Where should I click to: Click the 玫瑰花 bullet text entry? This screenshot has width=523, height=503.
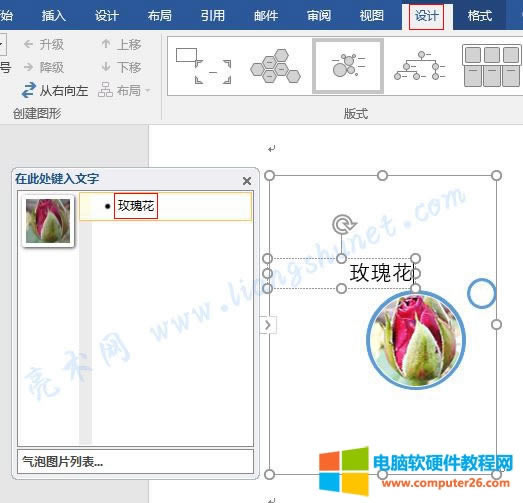click(x=136, y=206)
